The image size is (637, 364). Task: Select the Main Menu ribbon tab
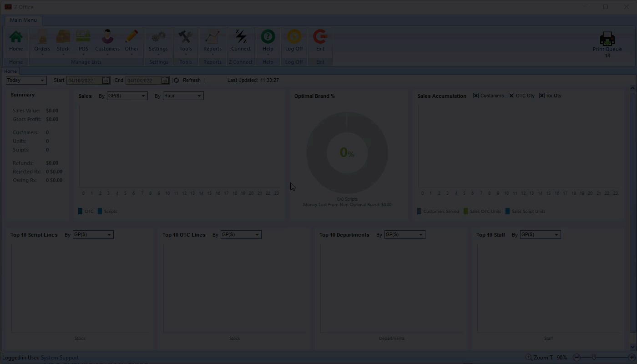click(x=24, y=20)
